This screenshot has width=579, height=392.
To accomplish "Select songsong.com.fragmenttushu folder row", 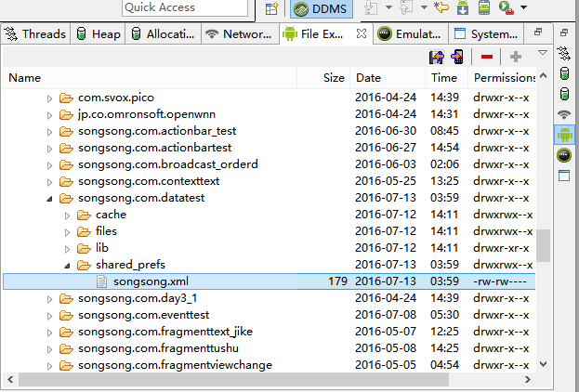I will coord(269,348).
